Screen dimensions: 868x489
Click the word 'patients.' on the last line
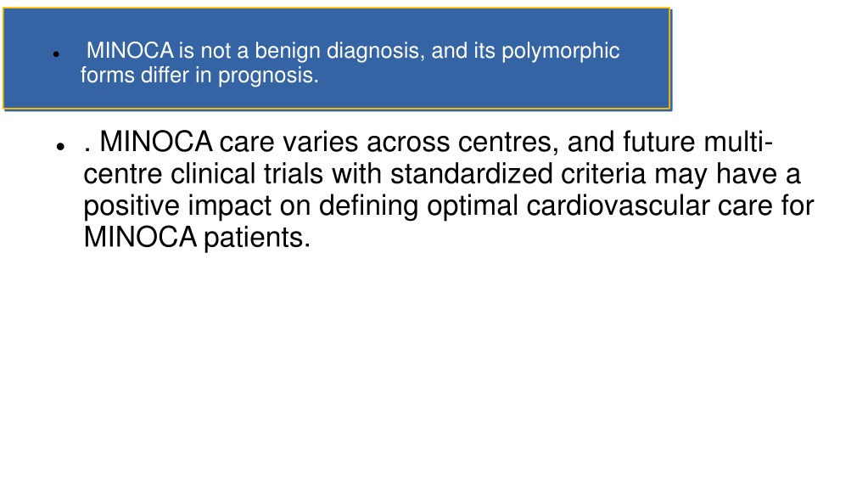(x=257, y=238)
